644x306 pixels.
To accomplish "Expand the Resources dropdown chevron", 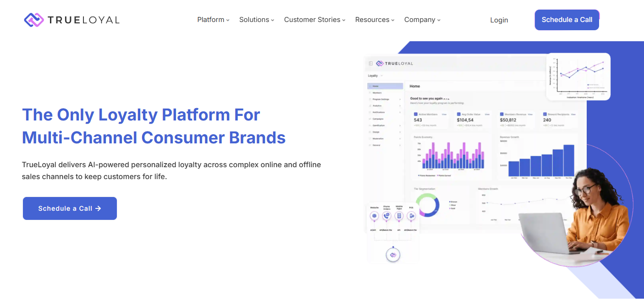I will 393,20.
